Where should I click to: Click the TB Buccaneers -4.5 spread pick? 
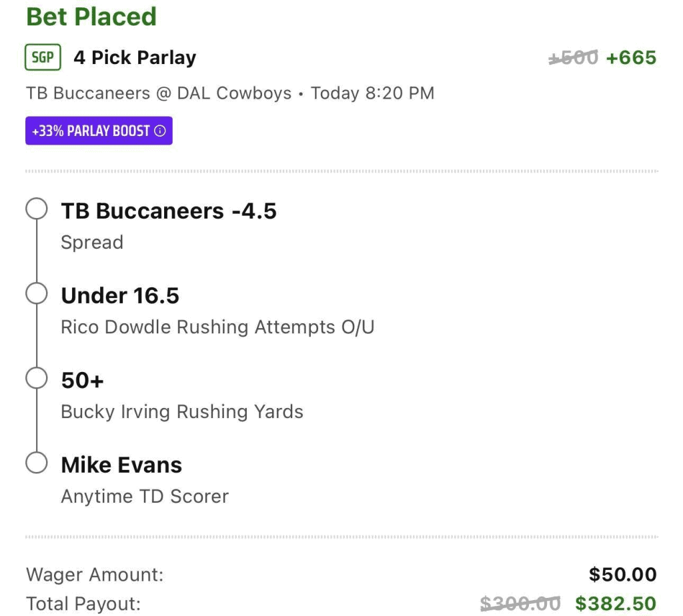168,211
